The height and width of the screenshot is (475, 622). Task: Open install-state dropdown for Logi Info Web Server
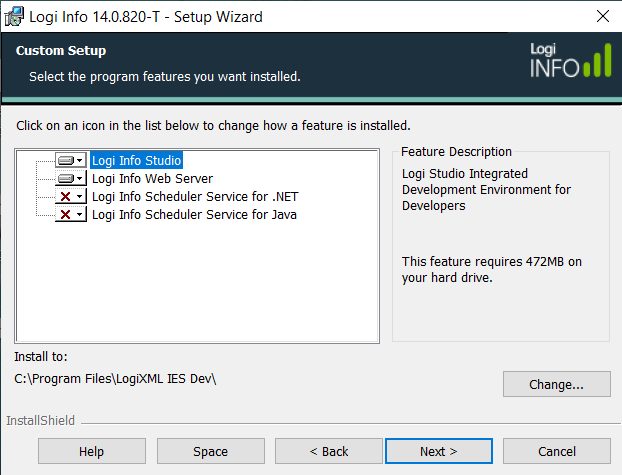71,179
